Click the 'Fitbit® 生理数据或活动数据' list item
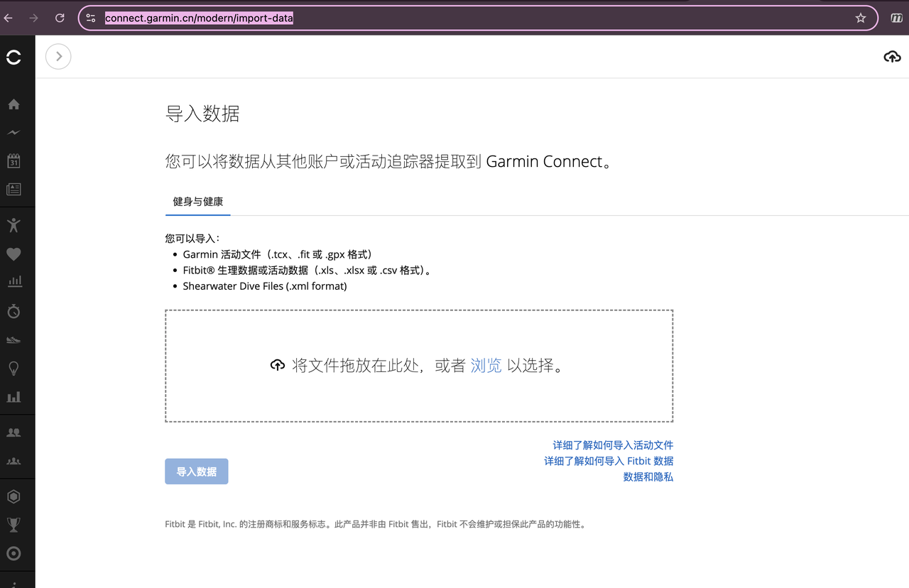 click(x=307, y=271)
